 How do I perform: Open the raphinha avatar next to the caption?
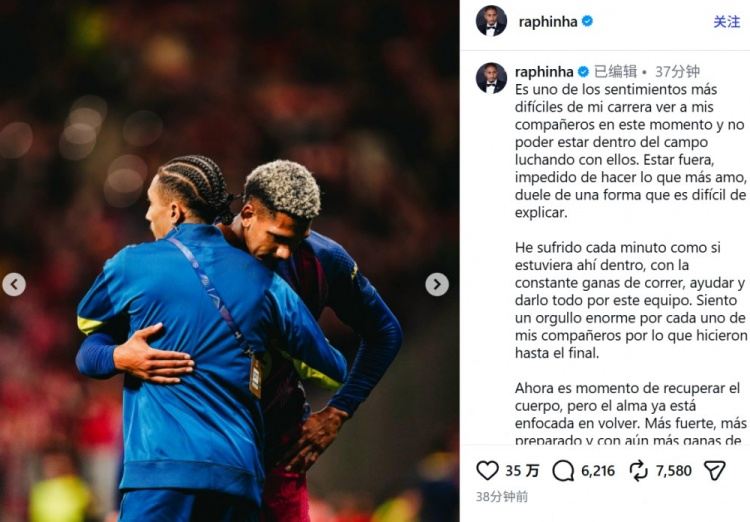click(x=491, y=78)
